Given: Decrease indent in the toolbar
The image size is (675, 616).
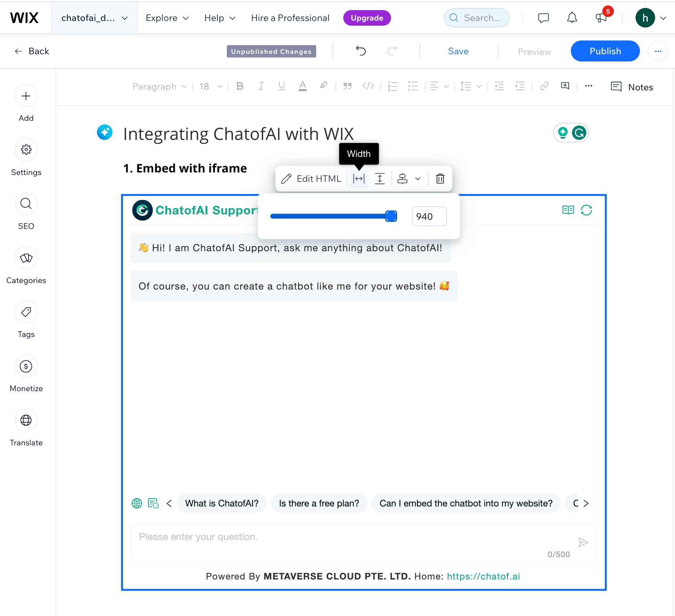Looking at the screenshot, I should click(499, 86).
